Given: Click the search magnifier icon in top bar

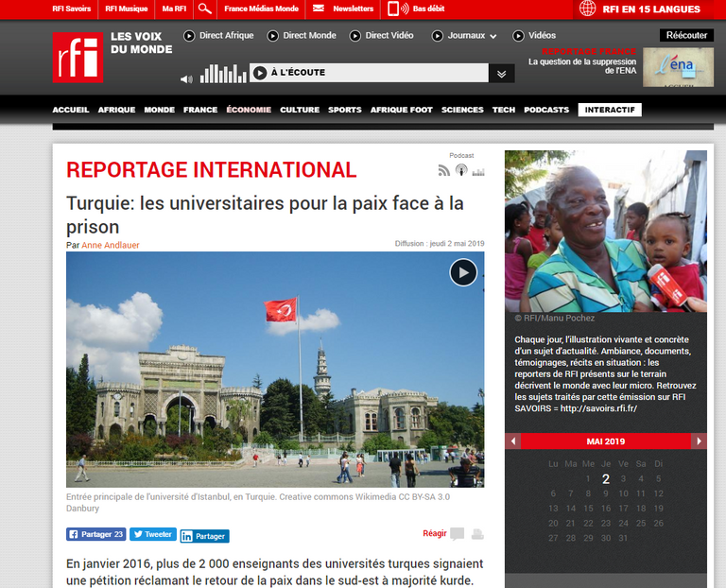Looking at the screenshot, I should (204, 9).
